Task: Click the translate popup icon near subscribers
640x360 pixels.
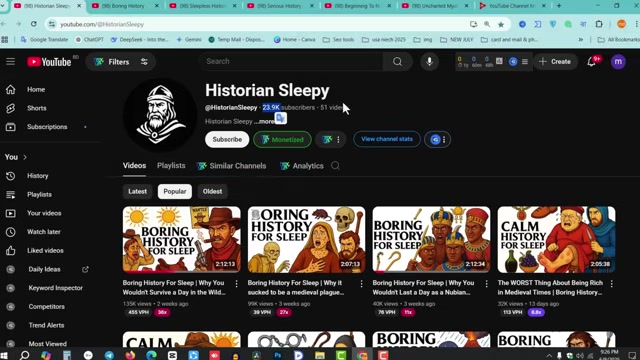Action: [x=280, y=118]
